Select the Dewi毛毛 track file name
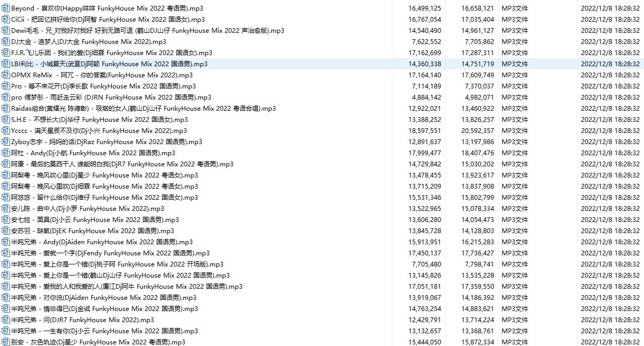The image size is (644, 346). pyautogui.click(x=147, y=31)
